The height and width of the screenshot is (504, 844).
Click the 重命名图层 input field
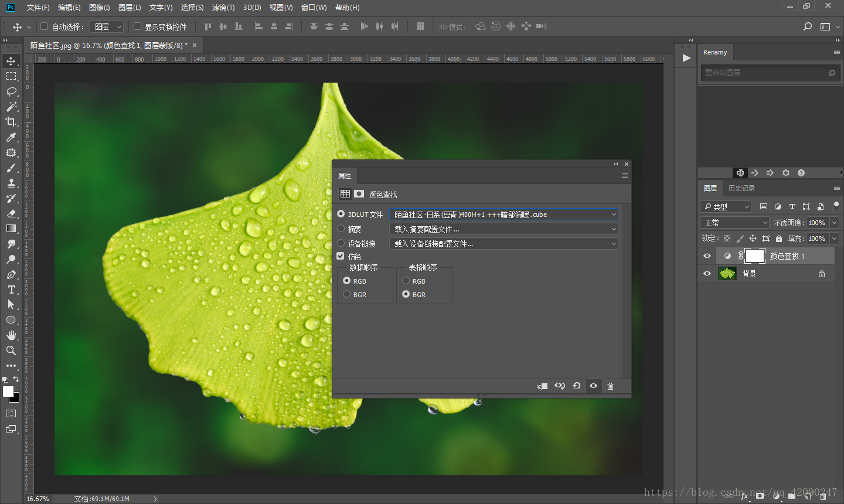click(765, 73)
